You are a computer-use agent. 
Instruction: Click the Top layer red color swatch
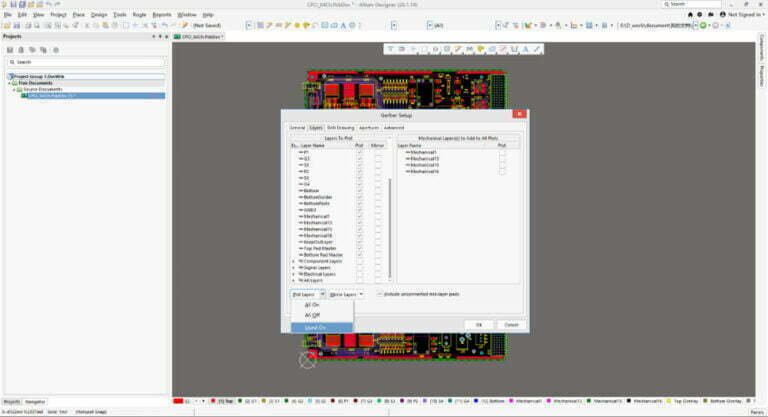tap(213, 400)
